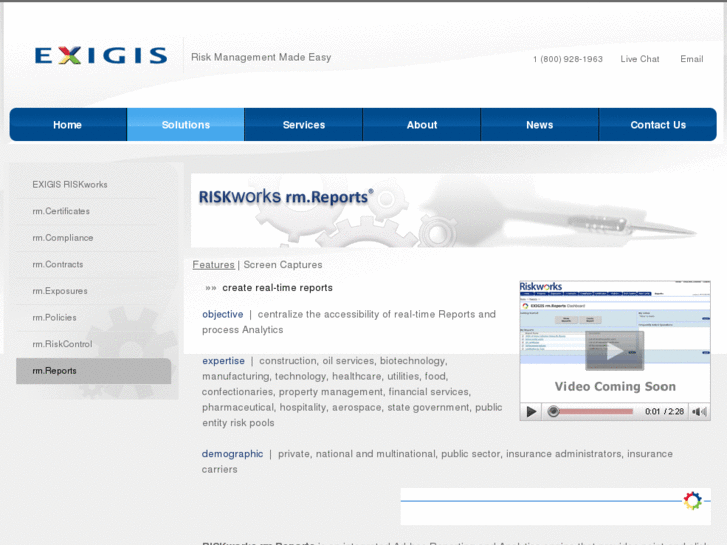Click the 'Video Coming Soon' text
The width and height of the screenshot is (727, 545).
point(615,386)
